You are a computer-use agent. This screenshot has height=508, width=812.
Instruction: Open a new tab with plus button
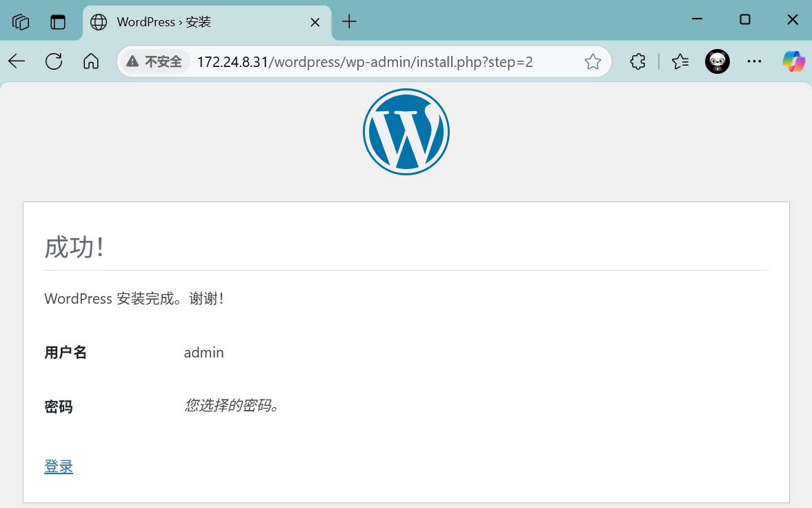[x=349, y=22]
